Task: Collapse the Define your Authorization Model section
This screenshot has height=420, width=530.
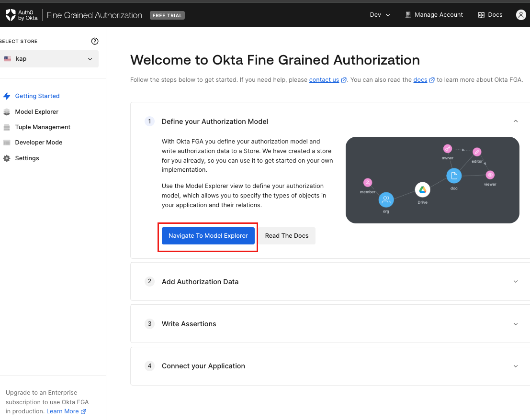Action: (516, 121)
